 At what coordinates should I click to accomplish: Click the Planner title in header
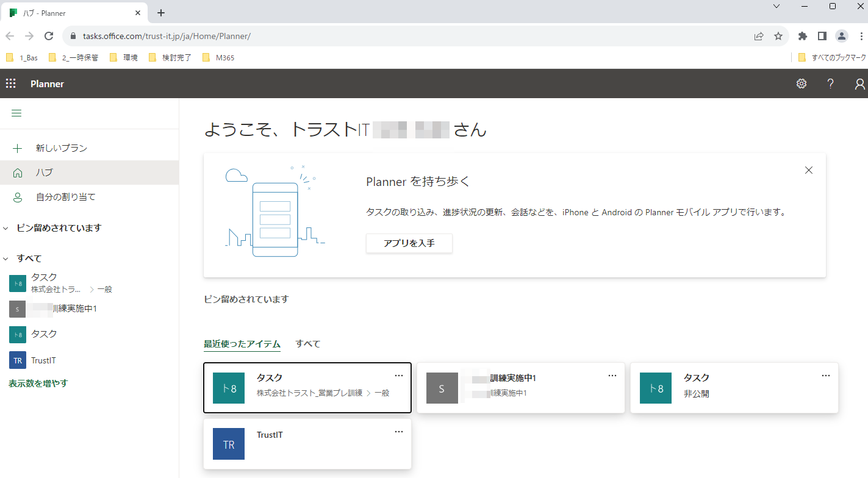[47, 84]
